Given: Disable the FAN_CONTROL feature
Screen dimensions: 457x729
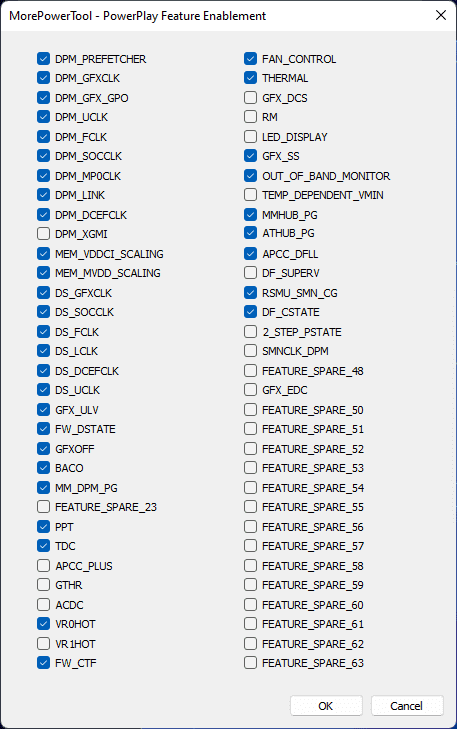Looking at the screenshot, I should [250, 59].
